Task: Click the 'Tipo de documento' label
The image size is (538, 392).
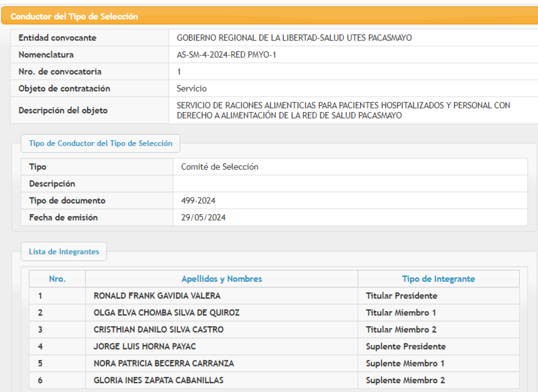Action: click(x=67, y=200)
